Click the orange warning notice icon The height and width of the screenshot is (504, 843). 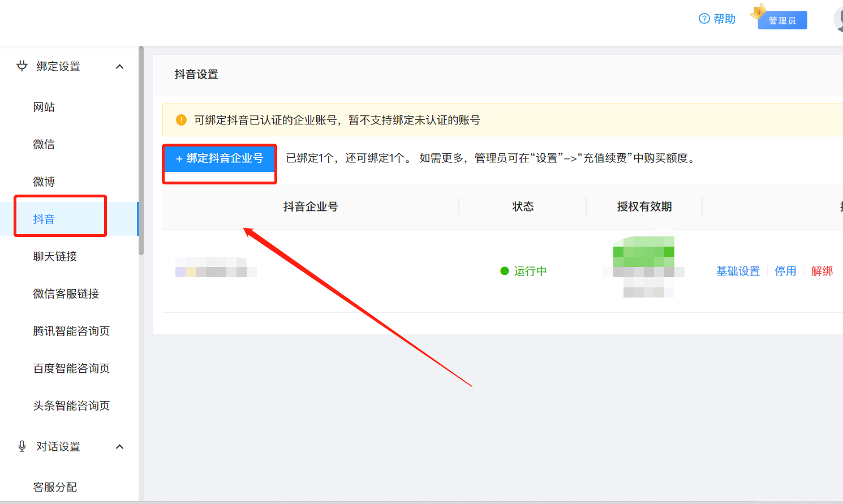point(181,120)
